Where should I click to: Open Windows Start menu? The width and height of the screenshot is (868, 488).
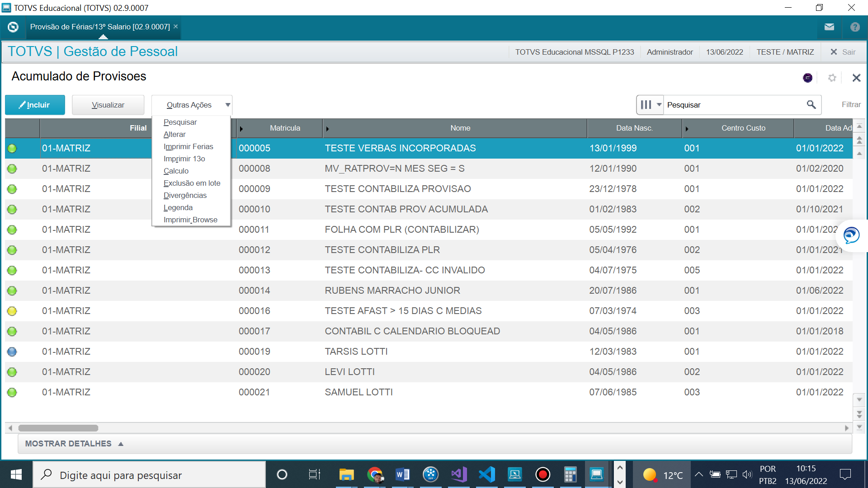16,474
